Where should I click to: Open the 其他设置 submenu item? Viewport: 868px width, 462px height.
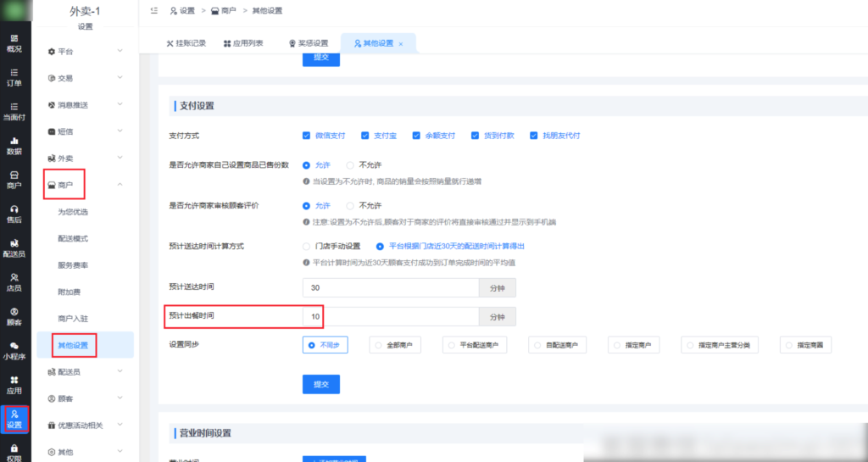point(73,345)
